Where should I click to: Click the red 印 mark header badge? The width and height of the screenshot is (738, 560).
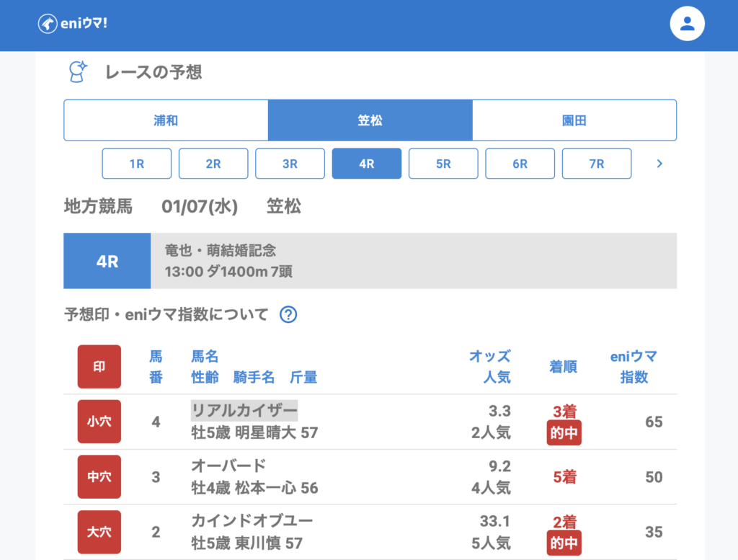click(x=99, y=367)
